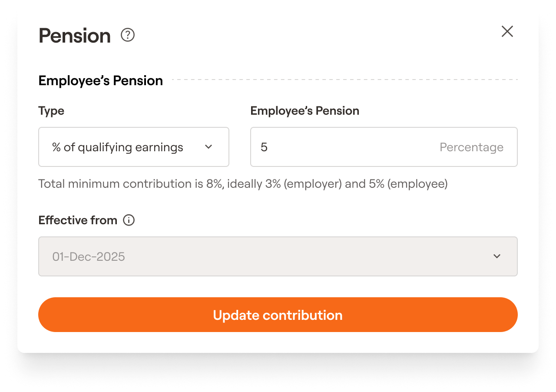556x392 pixels.
Task: Click the chevron in the Effective from field
Action: tap(497, 256)
